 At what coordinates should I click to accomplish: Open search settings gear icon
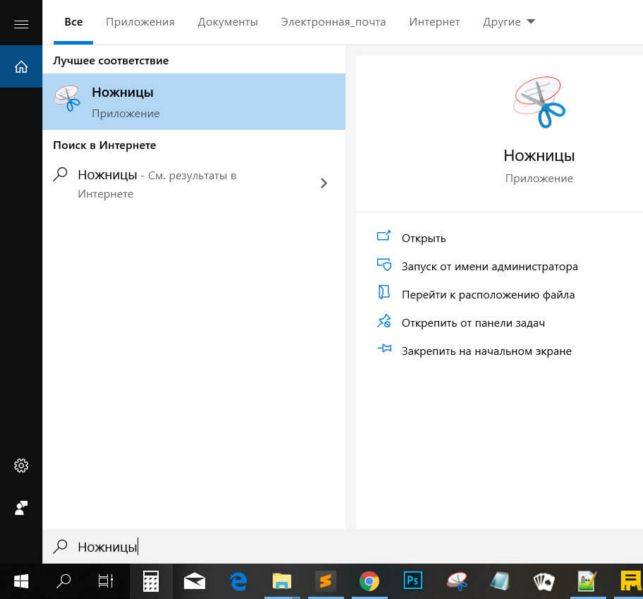[x=21, y=465]
